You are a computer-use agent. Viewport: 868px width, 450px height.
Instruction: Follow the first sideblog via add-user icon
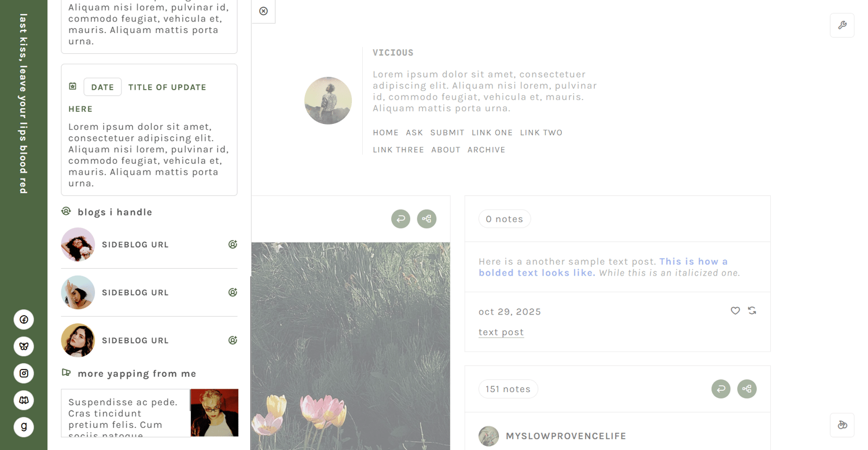click(x=233, y=244)
